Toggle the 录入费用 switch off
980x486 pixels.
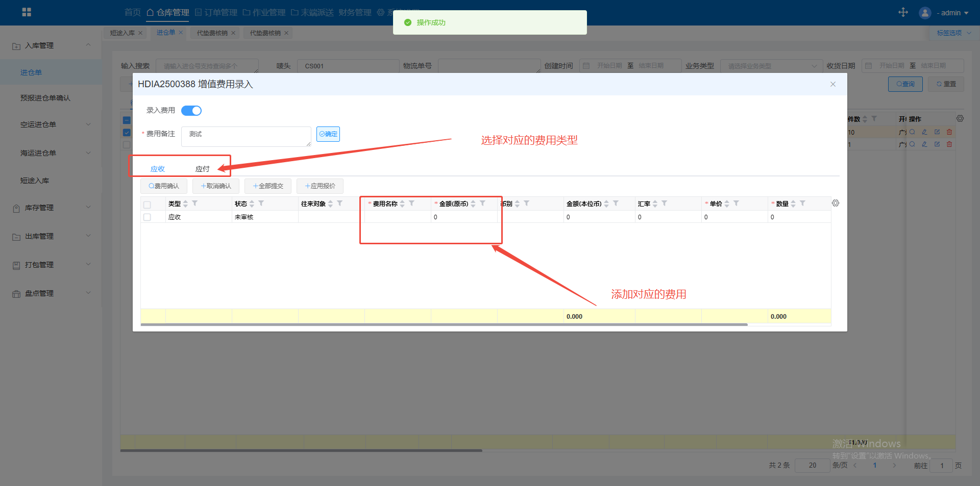point(191,111)
